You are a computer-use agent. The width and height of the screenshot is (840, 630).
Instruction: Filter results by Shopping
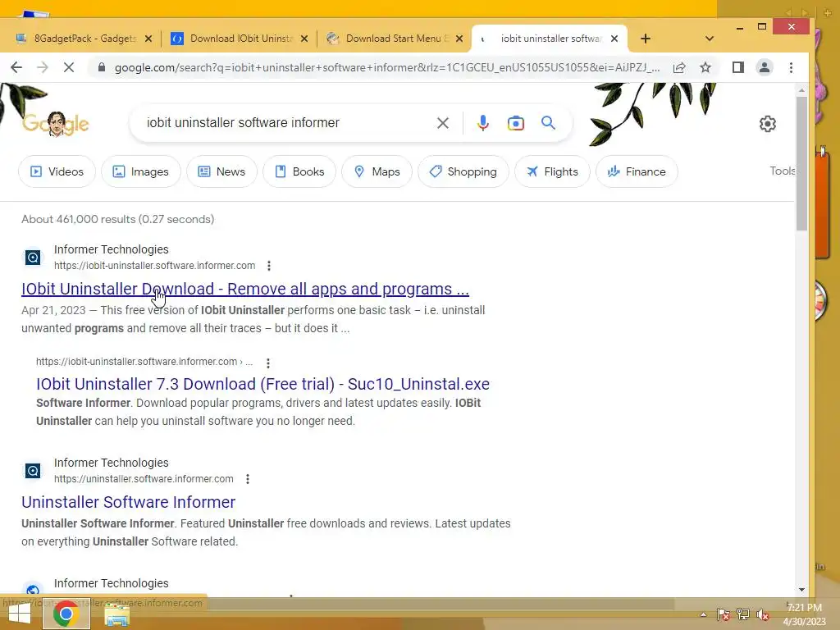(x=463, y=171)
